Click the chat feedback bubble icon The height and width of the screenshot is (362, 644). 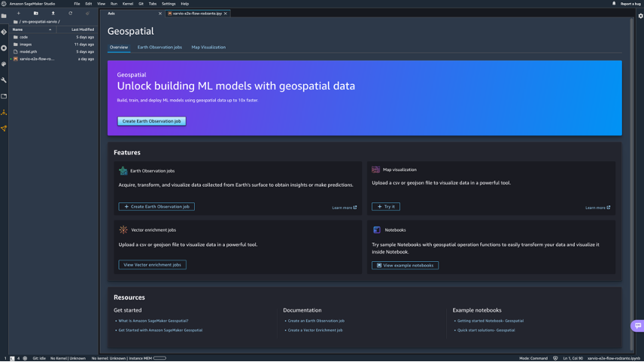(637, 326)
